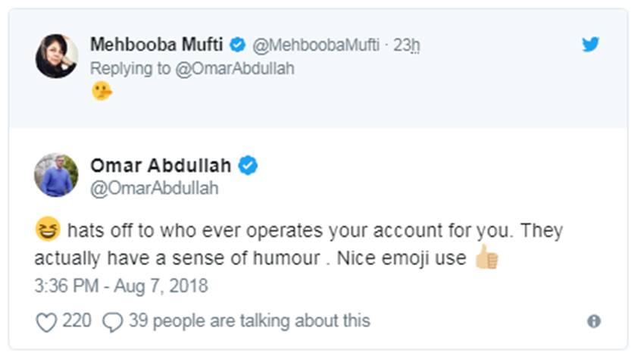
Task: Click the bold Omar Abdullah display name
Action: pos(161,165)
